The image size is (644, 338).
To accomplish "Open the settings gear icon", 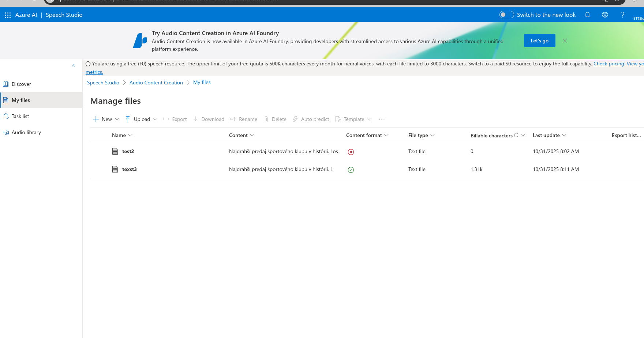I will (x=605, y=15).
